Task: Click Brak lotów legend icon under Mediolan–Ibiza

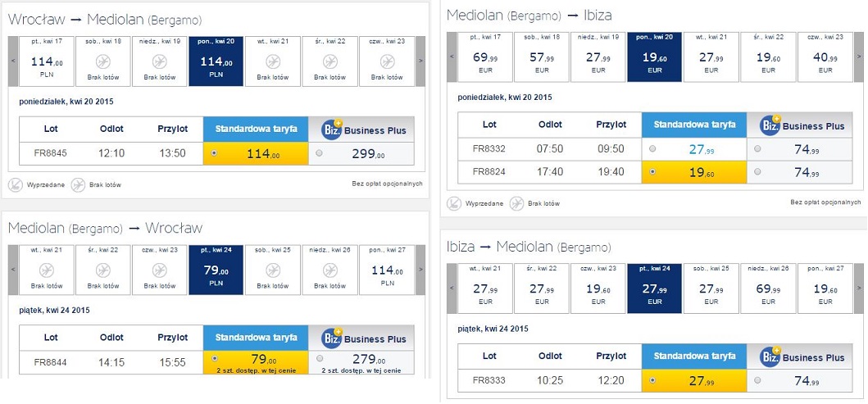Action: coord(516,203)
